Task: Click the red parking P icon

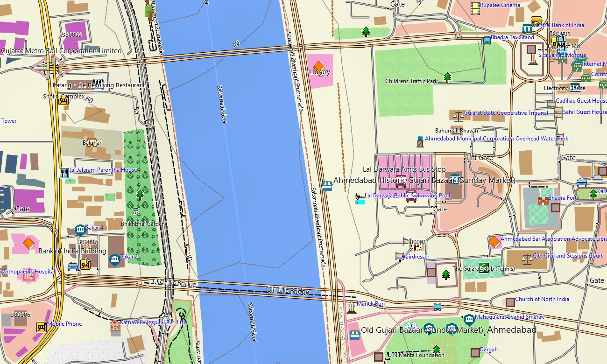Action: (x=416, y=246)
